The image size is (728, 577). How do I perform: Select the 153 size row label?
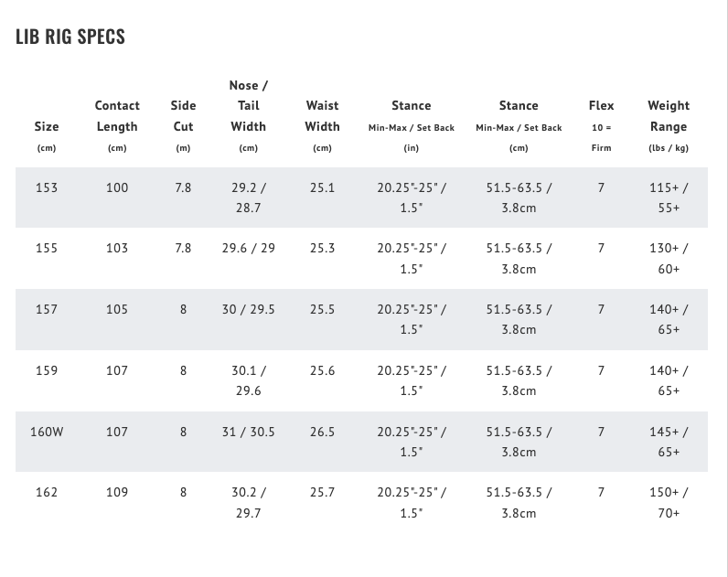[x=47, y=187]
